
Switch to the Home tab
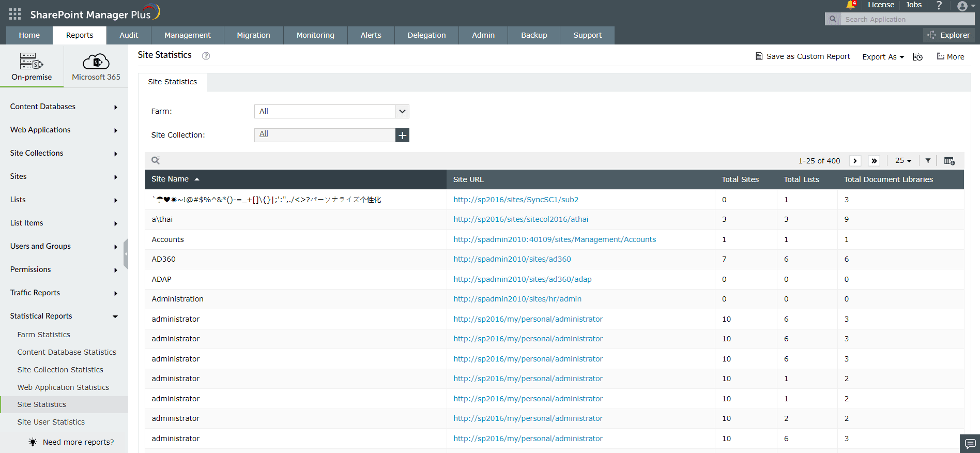click(x=29, y=35)
